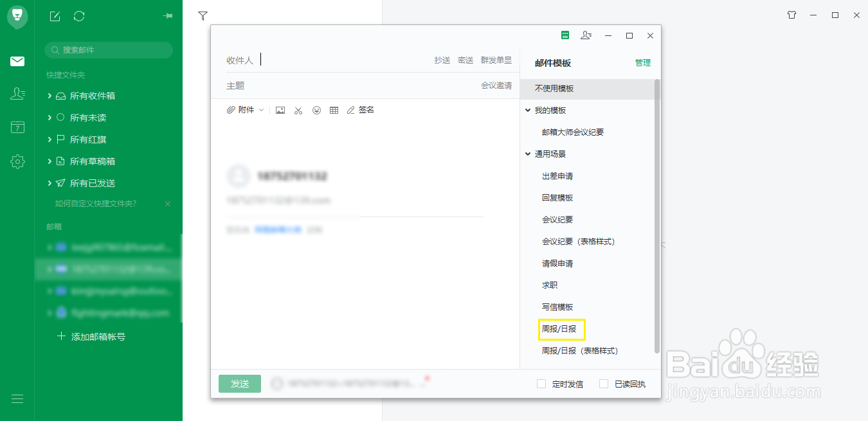The width and height of the screenshot is (868, 421).
Task: Open the 附件 attachment dropdown arrow
Action: (x=261, y=110)
